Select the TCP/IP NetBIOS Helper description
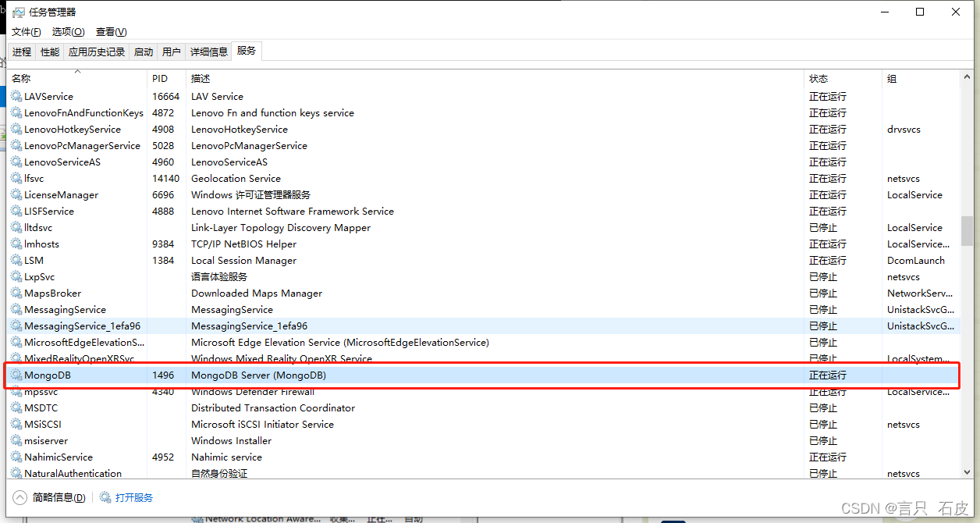Screen dimensions: 980x523 point(245,244)
